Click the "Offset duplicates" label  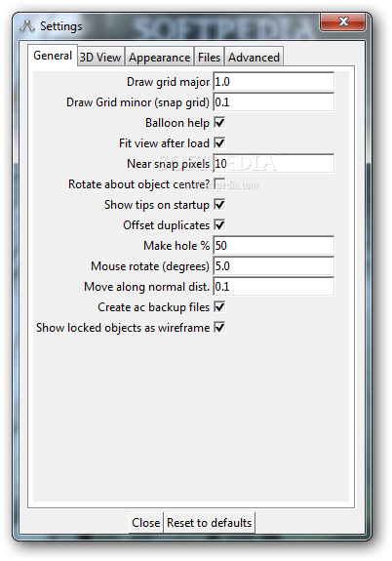click(x=167, y=225)
